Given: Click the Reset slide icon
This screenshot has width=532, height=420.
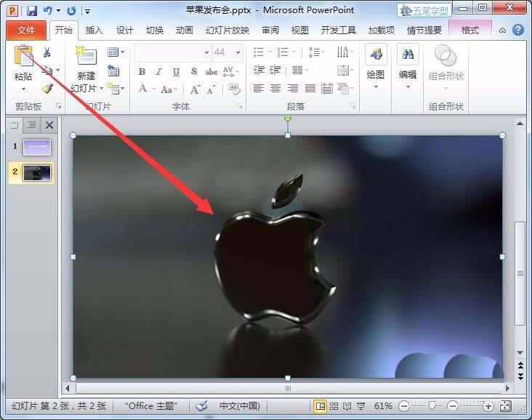Looking at the screenshot, I should pos(113,70).
